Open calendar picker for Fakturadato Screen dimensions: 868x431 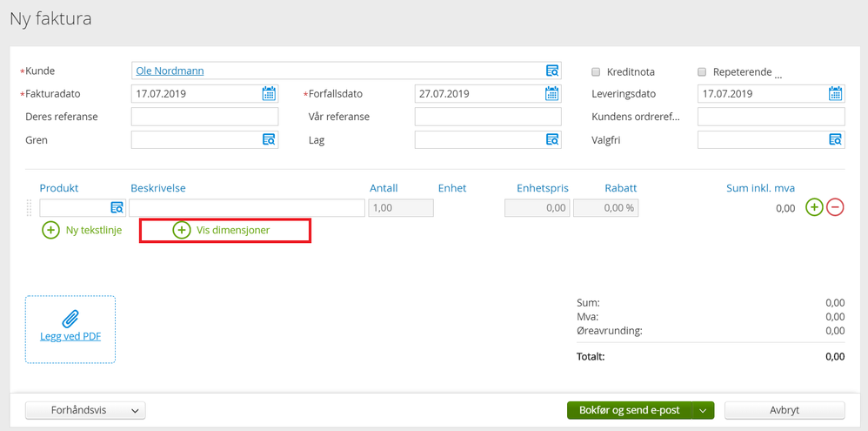[269, 94]
